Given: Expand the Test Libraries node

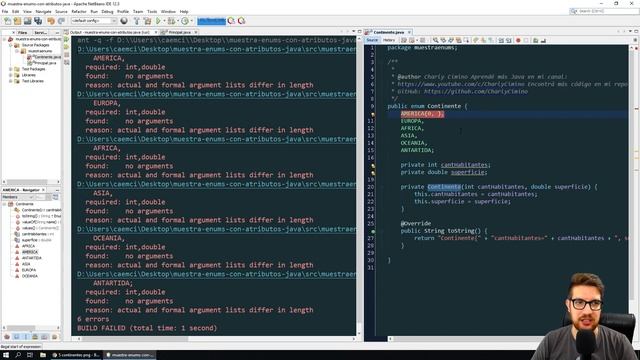Looking at the screenshot, I should click(10, 81).
